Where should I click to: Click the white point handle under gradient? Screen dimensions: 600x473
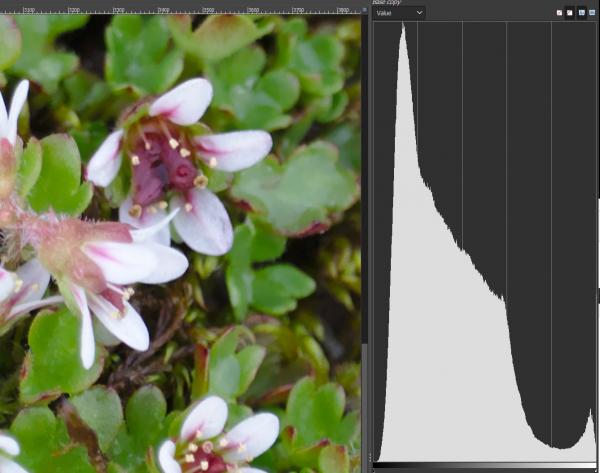[x=595, y=470]
